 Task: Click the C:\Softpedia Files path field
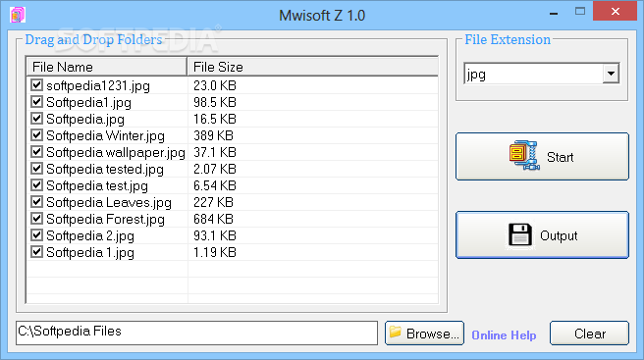point(196,333)
